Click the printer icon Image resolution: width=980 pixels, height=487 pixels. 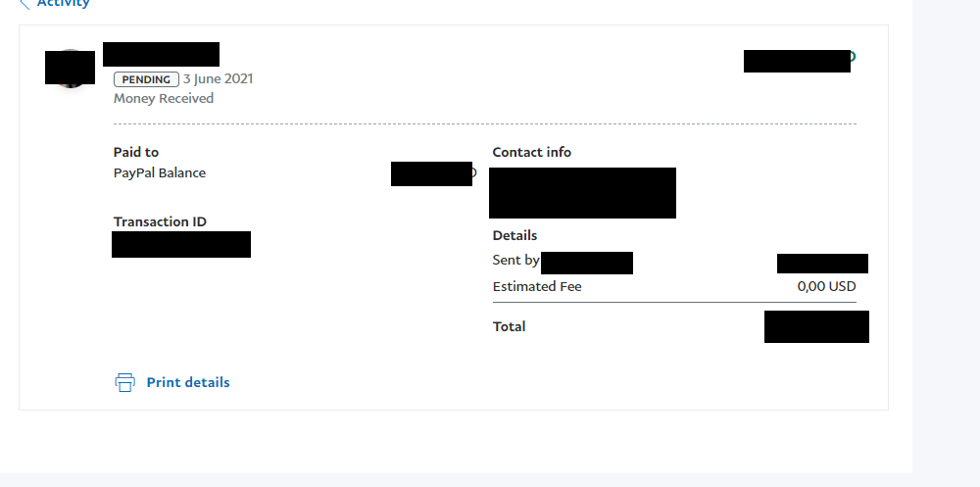pos(125,382)
